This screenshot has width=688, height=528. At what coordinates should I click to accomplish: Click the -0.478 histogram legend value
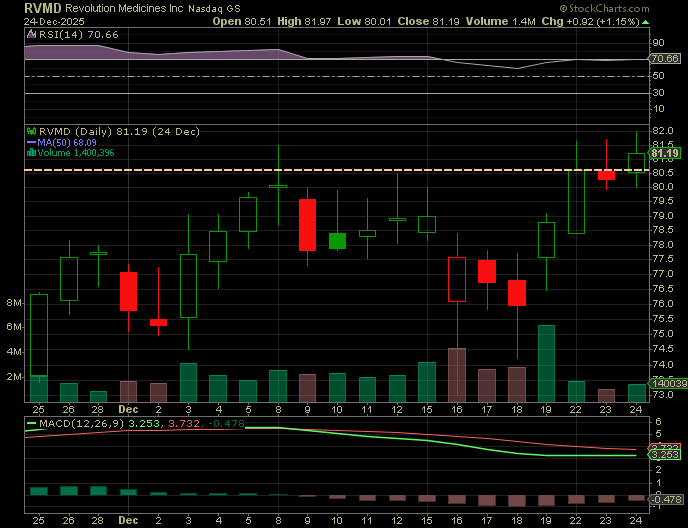click(x=226, y=424)
